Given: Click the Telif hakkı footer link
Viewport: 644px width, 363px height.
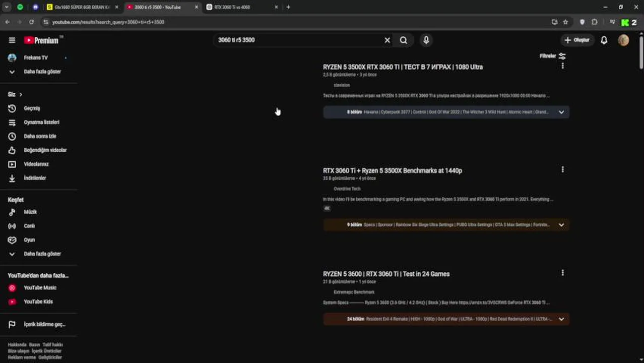Looking at the screenshot, I should point(52,345).
